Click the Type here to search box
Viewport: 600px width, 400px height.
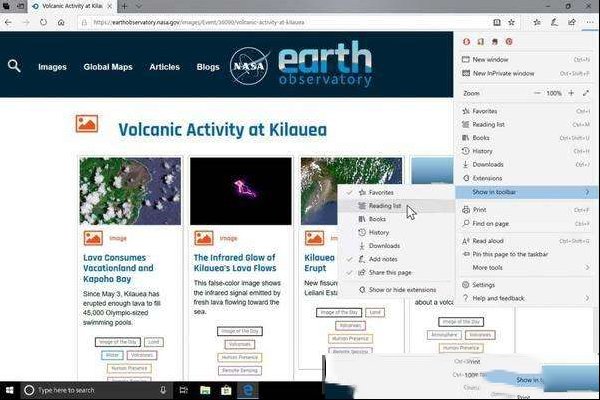[x=96, y=390]
